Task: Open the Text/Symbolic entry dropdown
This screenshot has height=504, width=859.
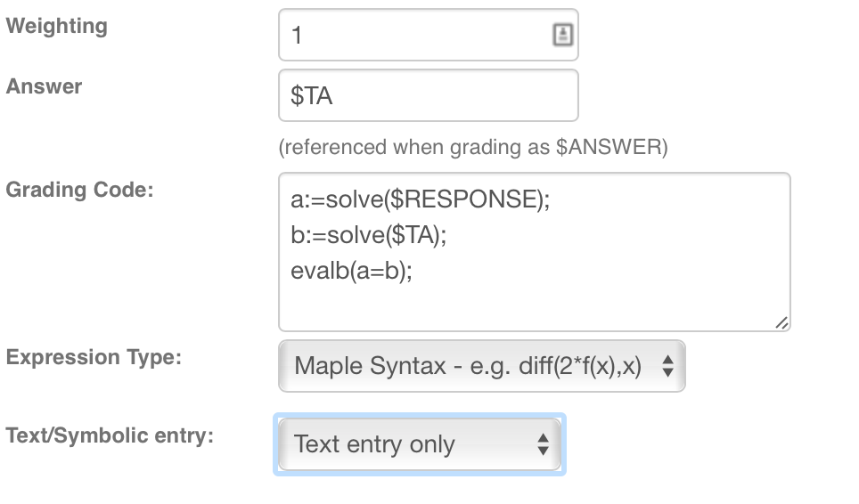Action: (420, 444)
